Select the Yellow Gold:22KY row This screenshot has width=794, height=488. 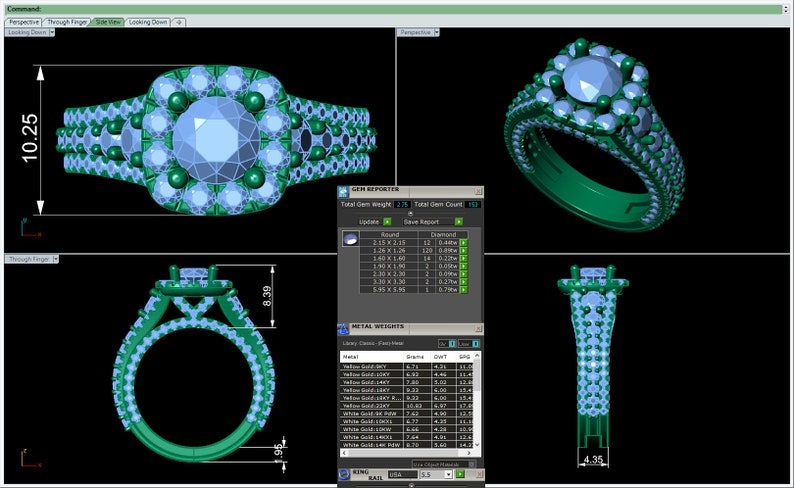[407, 406]
